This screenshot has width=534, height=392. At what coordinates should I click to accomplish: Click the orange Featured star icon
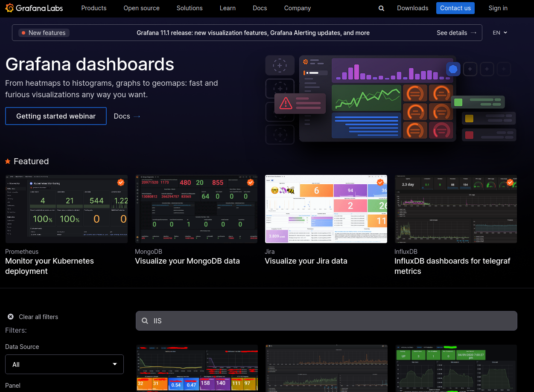point(8,161)
